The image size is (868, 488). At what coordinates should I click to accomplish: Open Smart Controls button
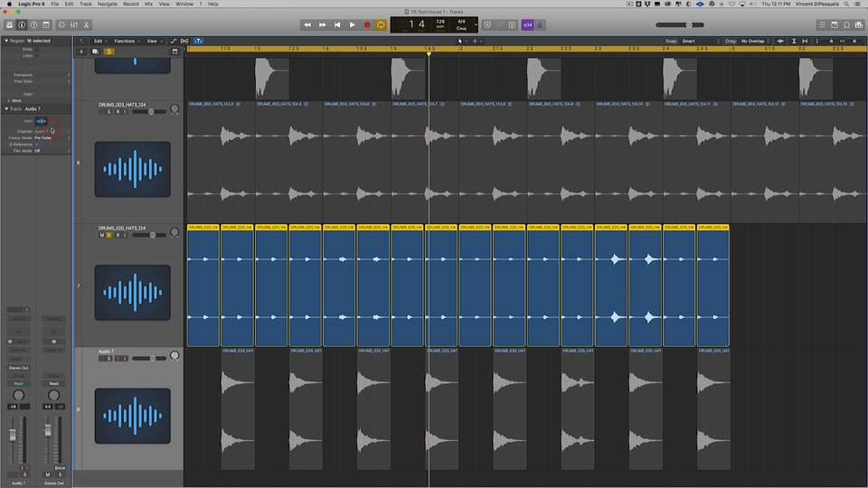[61, 25]
